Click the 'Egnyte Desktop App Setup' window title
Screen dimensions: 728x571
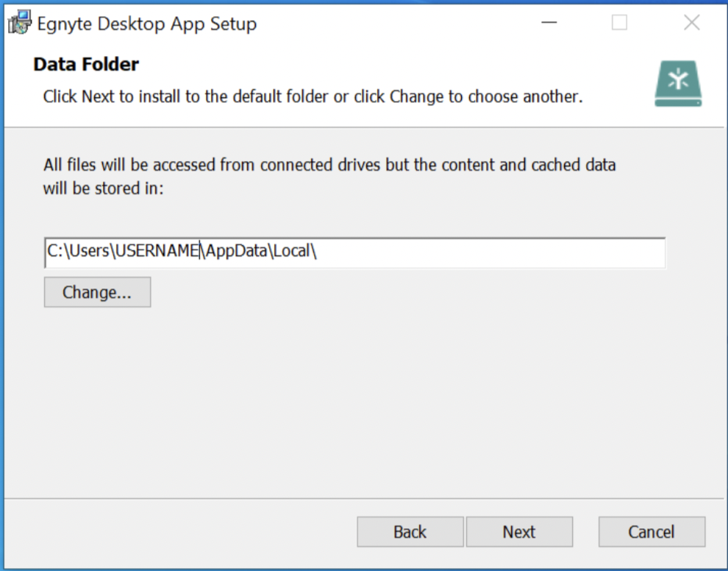(x=147, y=24)
